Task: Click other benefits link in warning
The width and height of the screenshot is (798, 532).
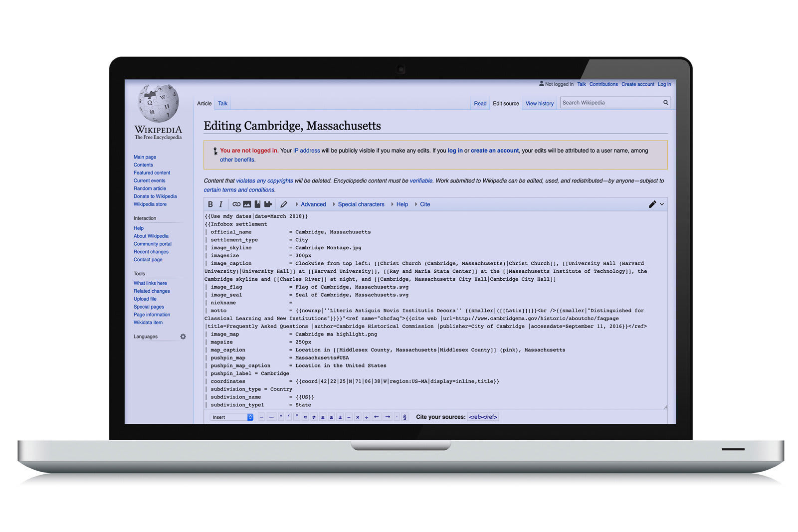Action: pos(237,160)
